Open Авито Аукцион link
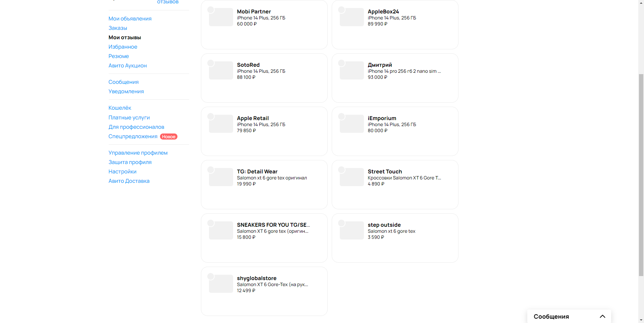The height and width of the screenshot is (323, 644). pyautogui.click(x=127, y=65)
